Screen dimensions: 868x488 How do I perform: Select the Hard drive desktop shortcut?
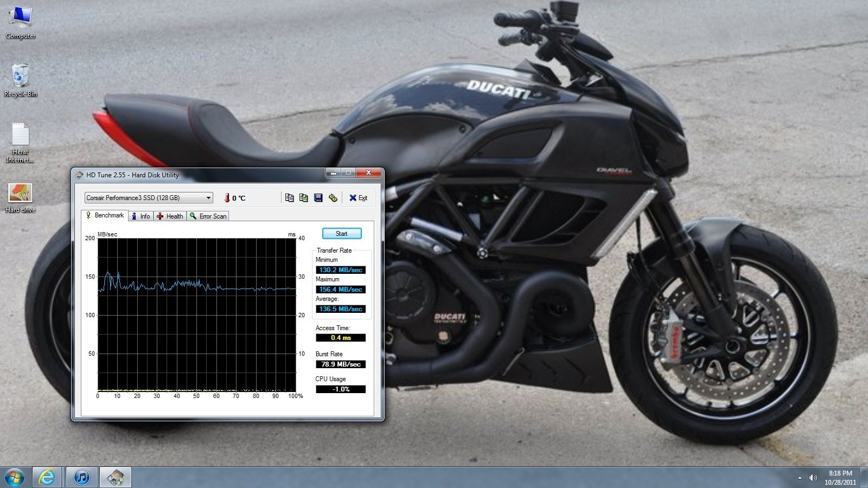coord(20,198)
